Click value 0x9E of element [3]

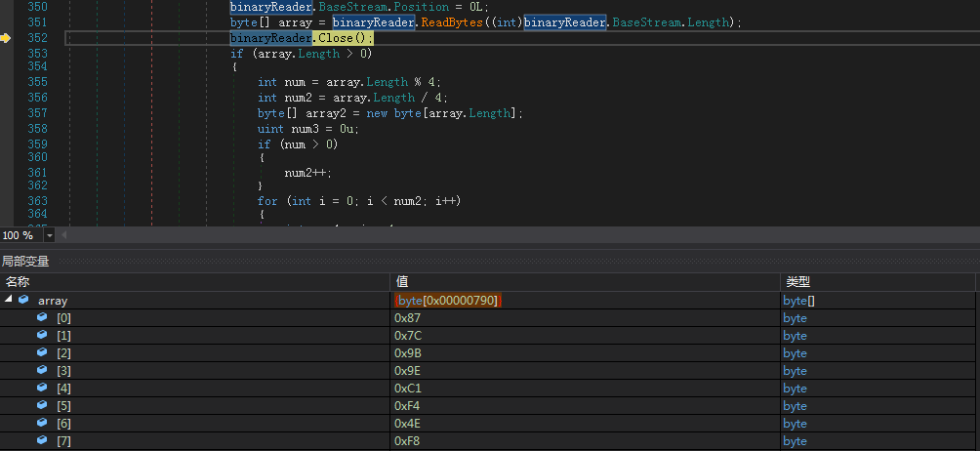(x=408, y=370)
